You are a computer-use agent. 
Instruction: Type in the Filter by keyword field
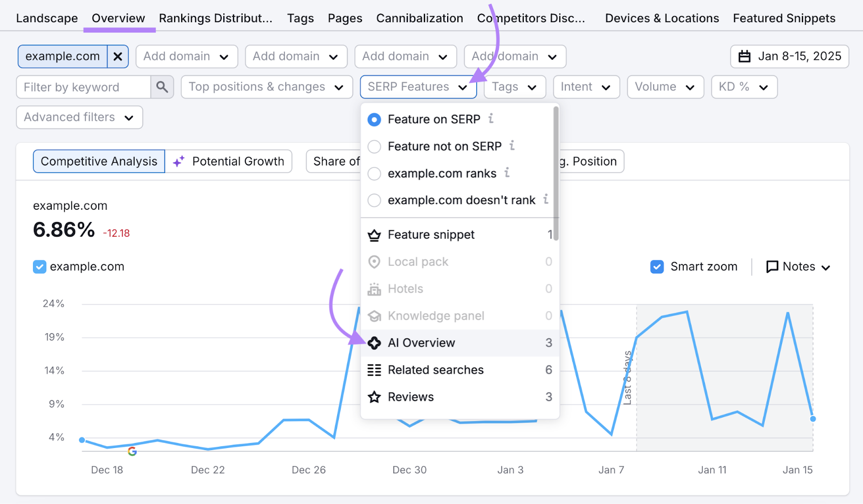point(84,87)
